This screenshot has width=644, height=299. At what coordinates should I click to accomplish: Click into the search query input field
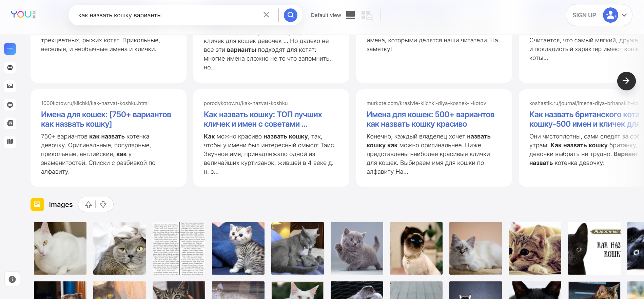(x=166, y=15)
